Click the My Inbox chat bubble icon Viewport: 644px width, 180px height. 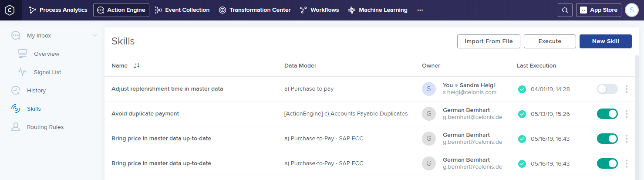coord(16,35)
